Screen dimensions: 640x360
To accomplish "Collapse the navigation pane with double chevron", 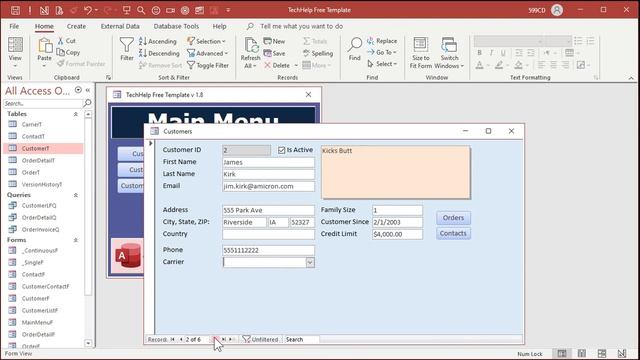I will click(88, 90).
